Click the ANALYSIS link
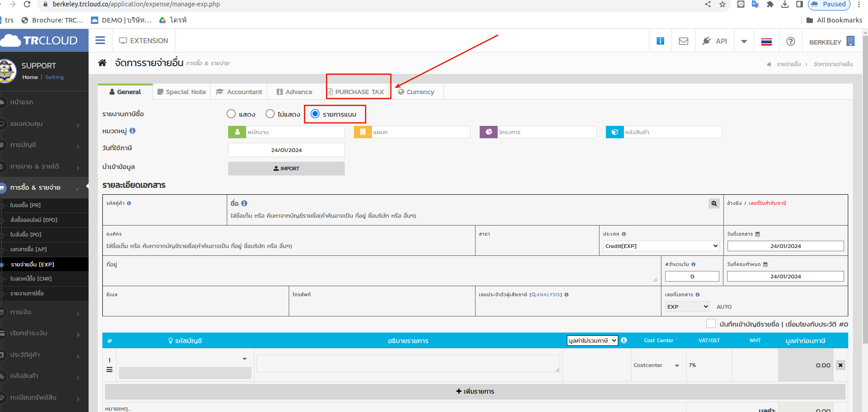This screenshot has height=412, width=868. 547,294
